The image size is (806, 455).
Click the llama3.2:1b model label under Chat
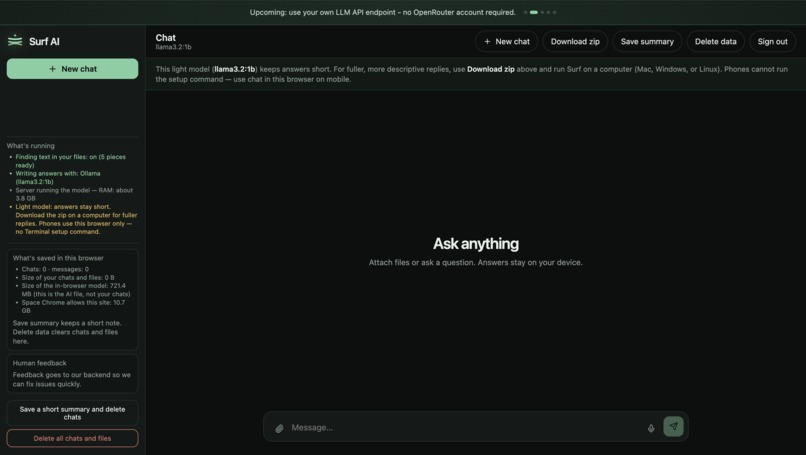[x=173, y=47]
